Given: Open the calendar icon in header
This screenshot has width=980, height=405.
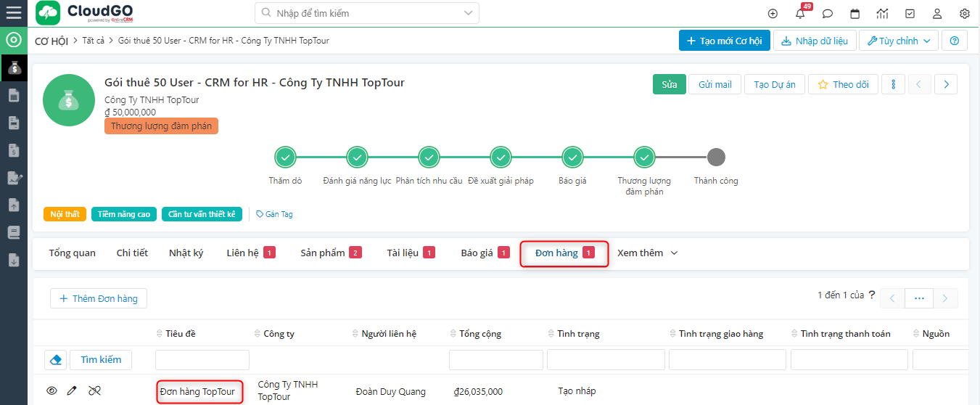Looking at the screenshot, I should (x=855, y=13).
